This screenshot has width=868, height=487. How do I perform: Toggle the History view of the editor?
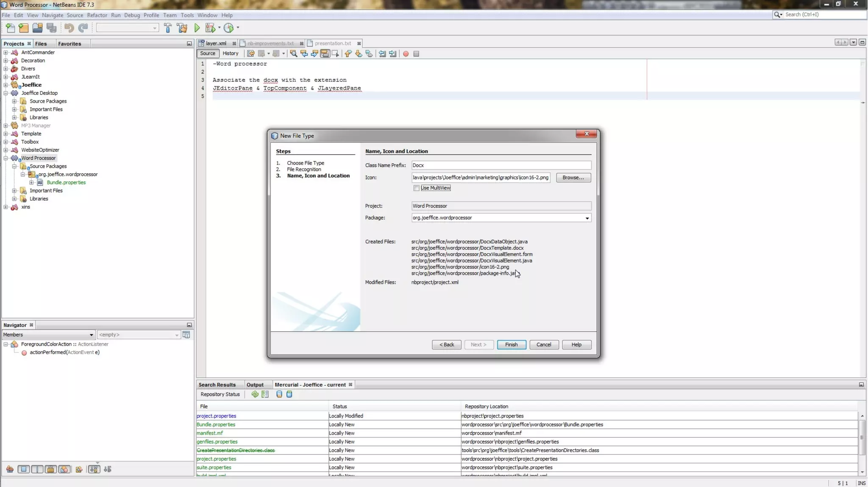click(x=230, y=53)
